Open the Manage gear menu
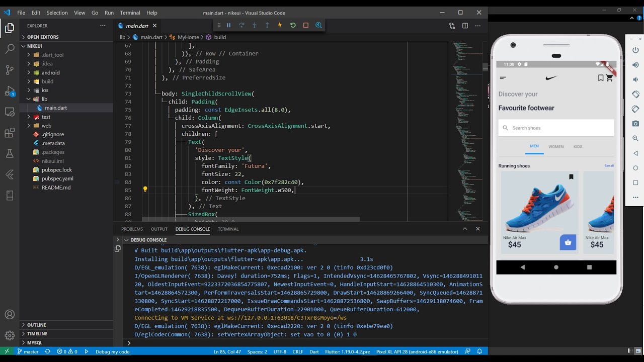 pyautogui.click(x=10, y=335)
